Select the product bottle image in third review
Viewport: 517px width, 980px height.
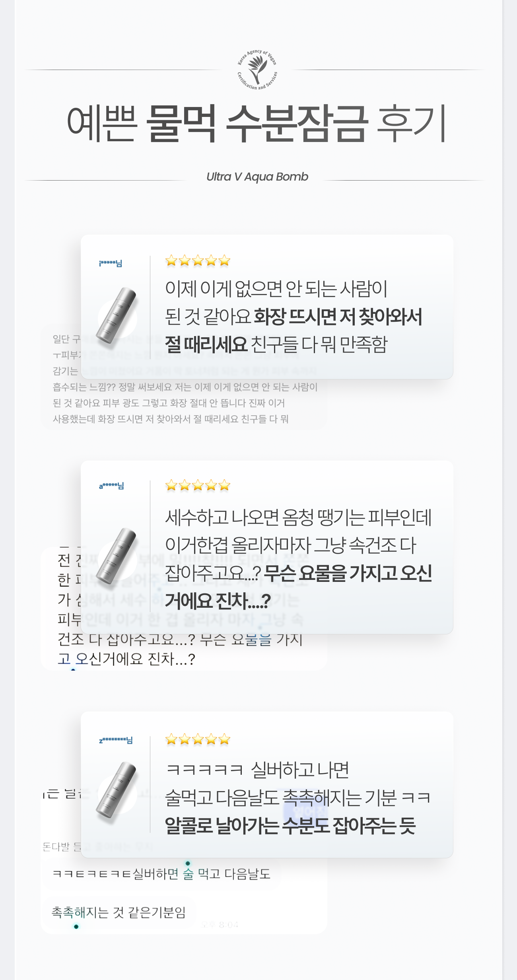click(x=117, y=789)
